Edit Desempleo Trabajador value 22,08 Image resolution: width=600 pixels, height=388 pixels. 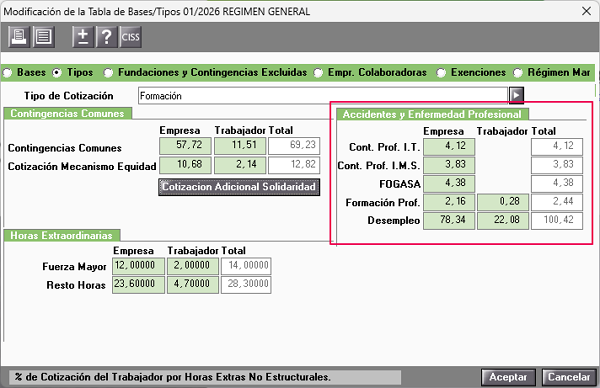click(x=503, y=220)
